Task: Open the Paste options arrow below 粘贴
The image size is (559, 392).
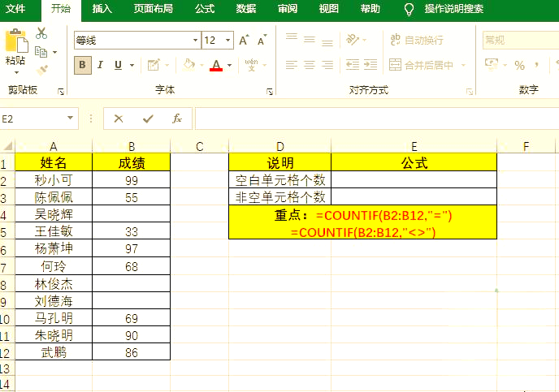Action: (16, 72)
